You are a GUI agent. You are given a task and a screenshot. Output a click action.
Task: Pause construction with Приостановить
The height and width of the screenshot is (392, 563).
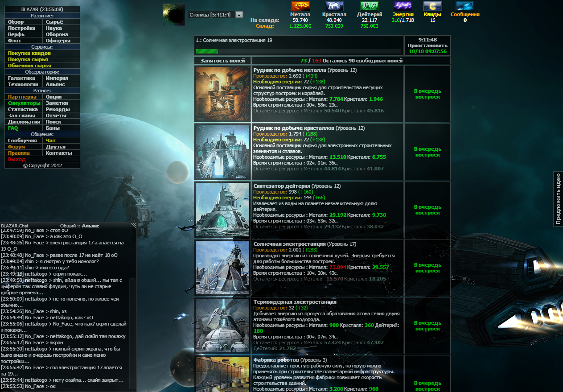pyautogui.click(x=427, y=45)
